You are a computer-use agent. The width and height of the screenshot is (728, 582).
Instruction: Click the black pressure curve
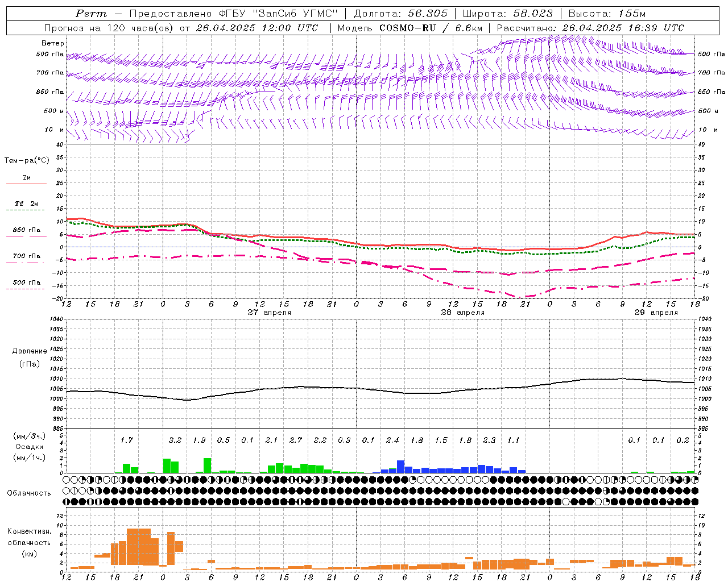[380, 390]
